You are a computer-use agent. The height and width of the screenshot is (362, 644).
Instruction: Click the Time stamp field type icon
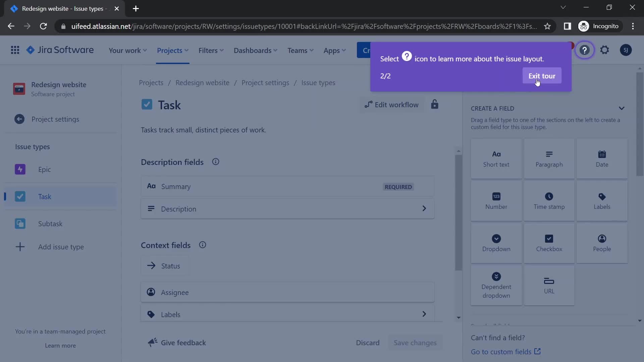[x=549, y=196]
